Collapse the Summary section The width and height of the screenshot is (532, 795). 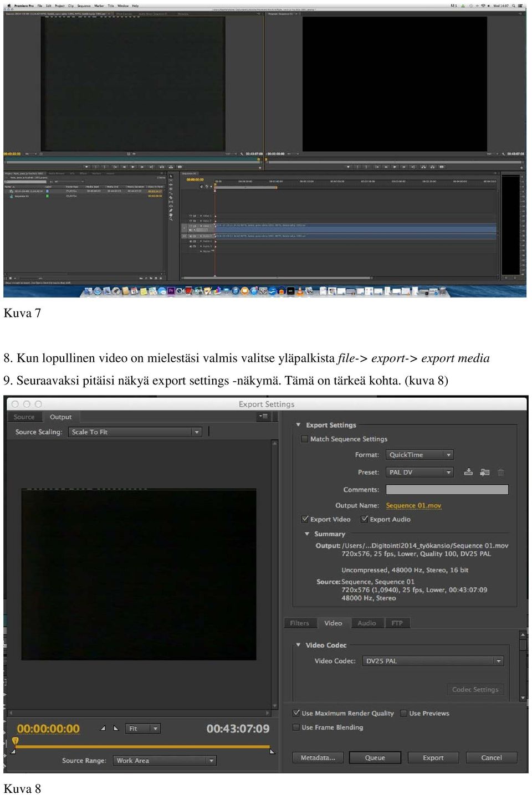point(307,534)
